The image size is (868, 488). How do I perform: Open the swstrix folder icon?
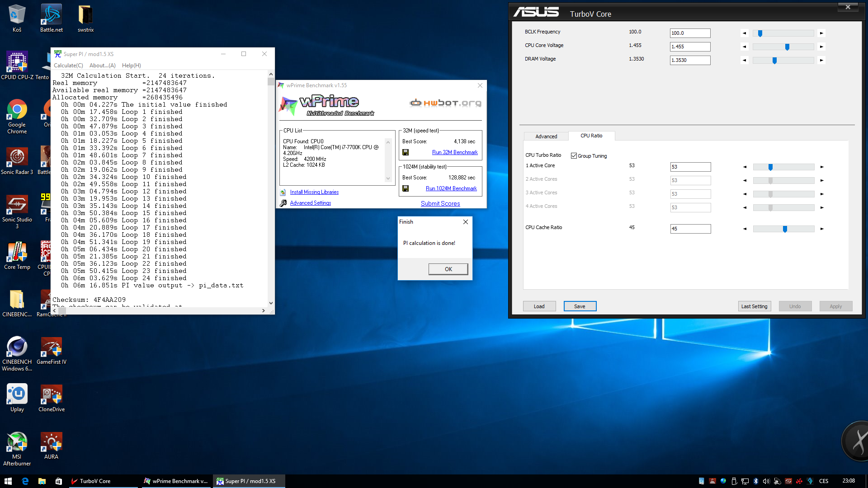85,18
